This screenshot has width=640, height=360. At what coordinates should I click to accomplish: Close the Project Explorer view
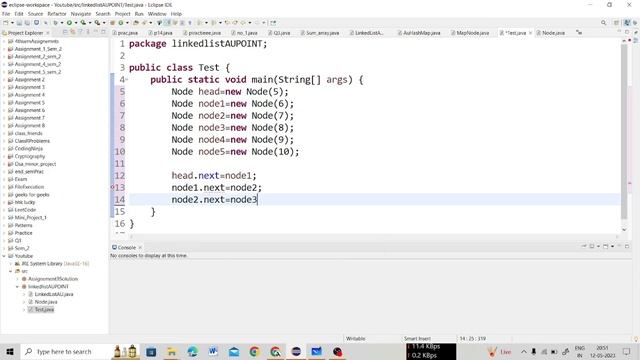(x=48, y=33)
